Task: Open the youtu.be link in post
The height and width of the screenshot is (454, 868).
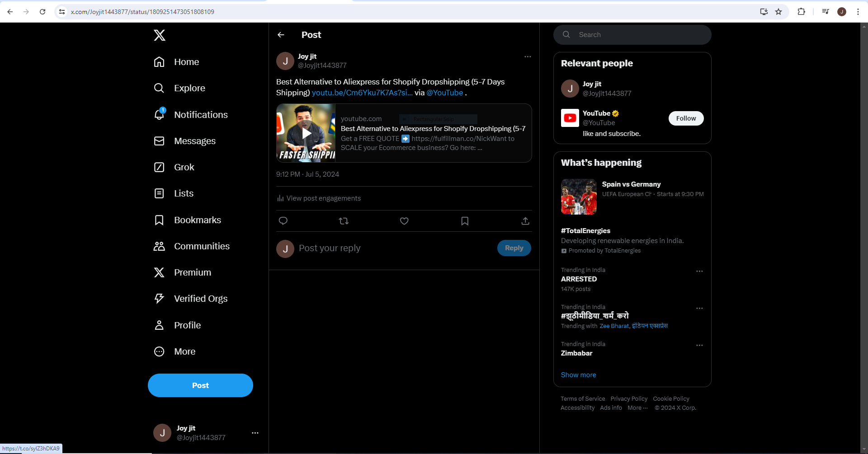Action: tap(362, 93)
